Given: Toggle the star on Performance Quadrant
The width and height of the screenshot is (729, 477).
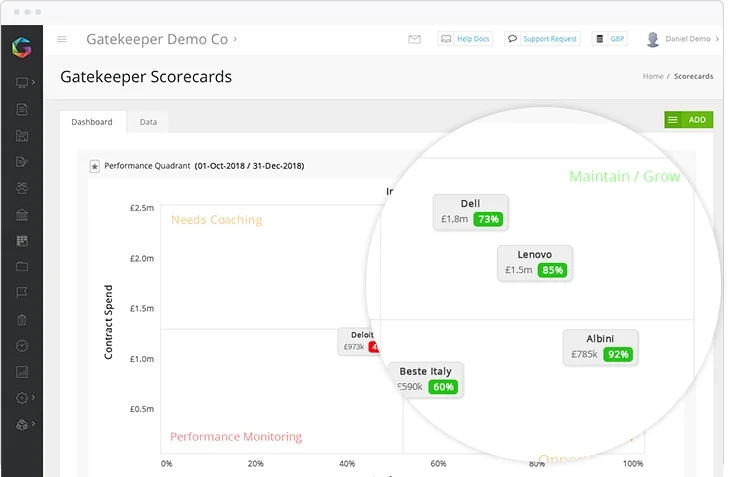Looking at the screenshot, I should pos(94,166).
